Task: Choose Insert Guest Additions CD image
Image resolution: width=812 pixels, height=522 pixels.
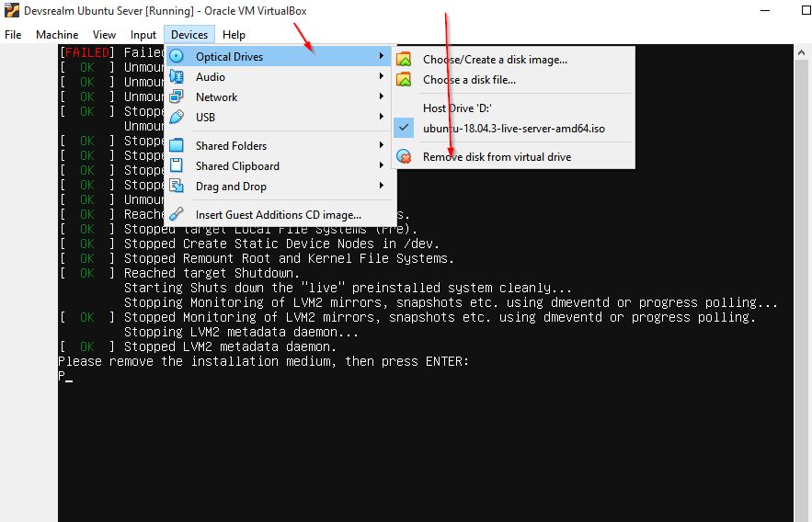Action: [280, 214]
